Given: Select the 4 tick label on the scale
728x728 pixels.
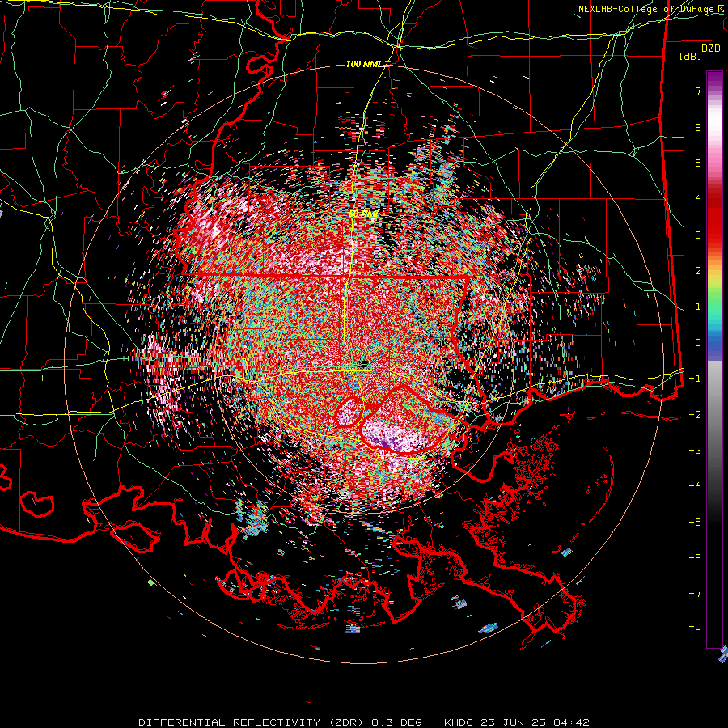Looking at the screenshot, I should pos(698,199).
